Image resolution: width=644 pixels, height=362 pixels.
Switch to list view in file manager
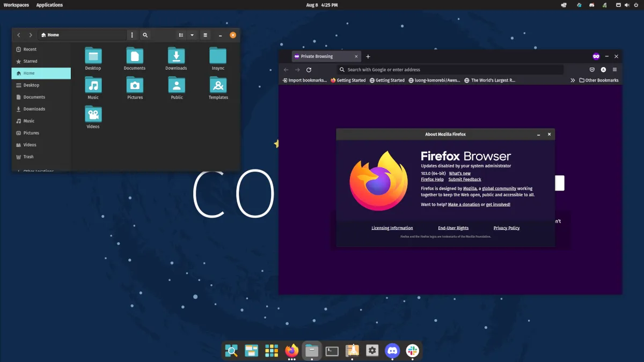[x=180, y=34]
